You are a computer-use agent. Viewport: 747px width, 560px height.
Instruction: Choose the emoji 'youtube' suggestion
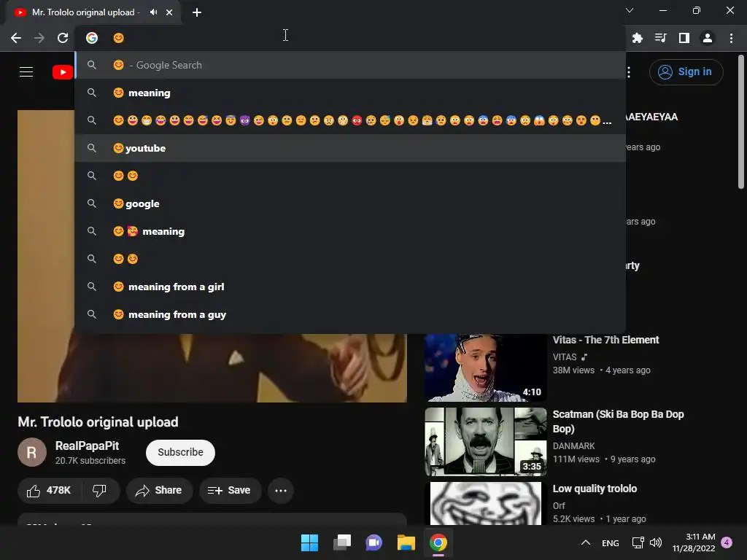tap(350, 148)
